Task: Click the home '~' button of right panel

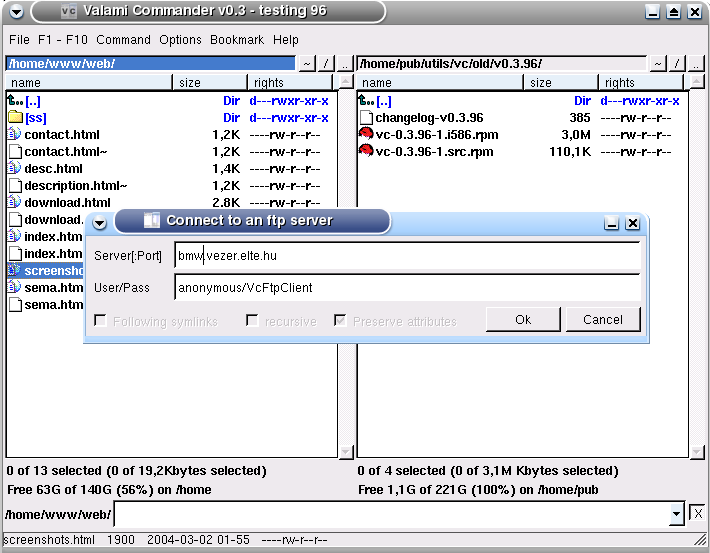Action: tap(657, 64)
